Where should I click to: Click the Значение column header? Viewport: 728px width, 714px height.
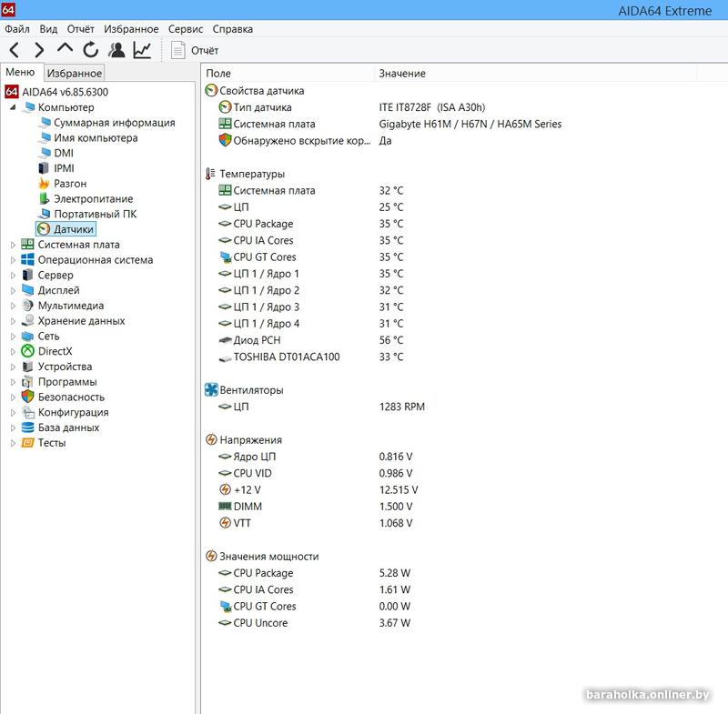click(535, 74)
